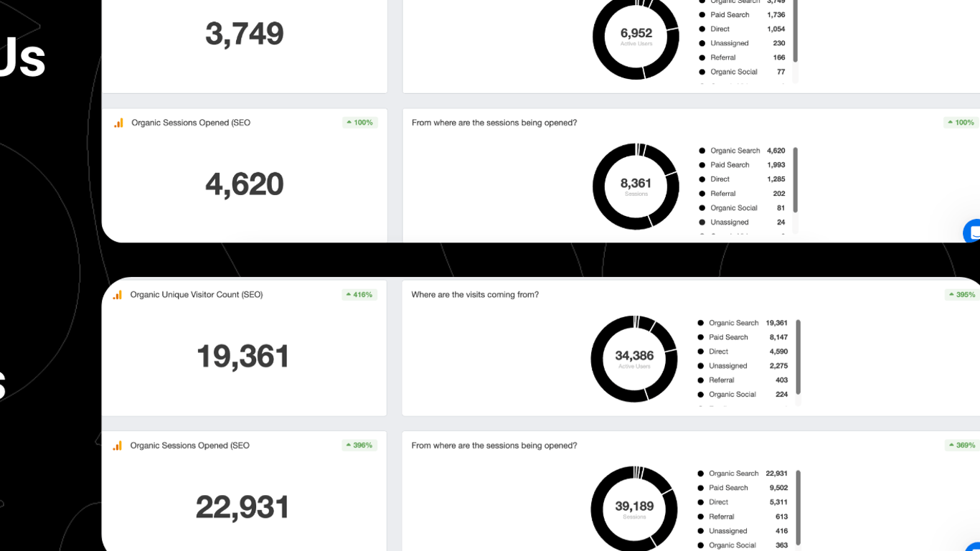Click the Direct legend dot showing 5,311
This screenshot has width=980, height=551.
701,502
